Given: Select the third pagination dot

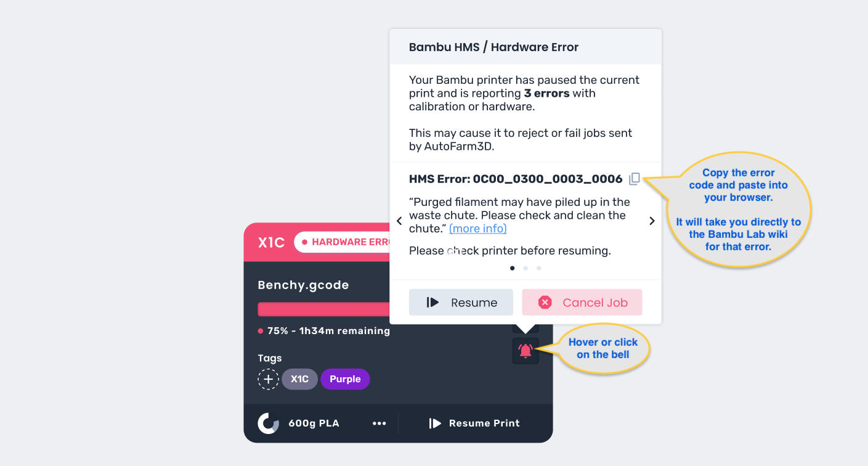Looking at the screenshot, I should (539, 268).
